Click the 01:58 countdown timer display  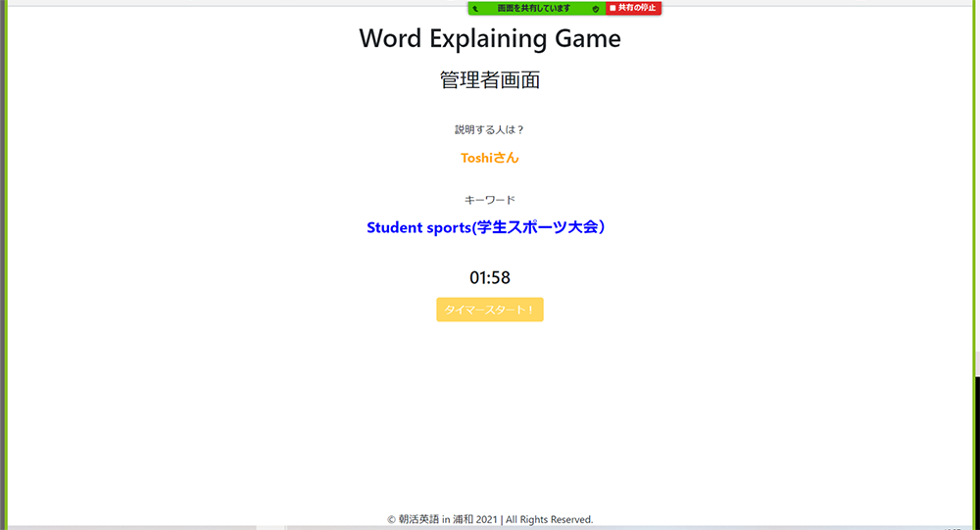tap(490, 278)
